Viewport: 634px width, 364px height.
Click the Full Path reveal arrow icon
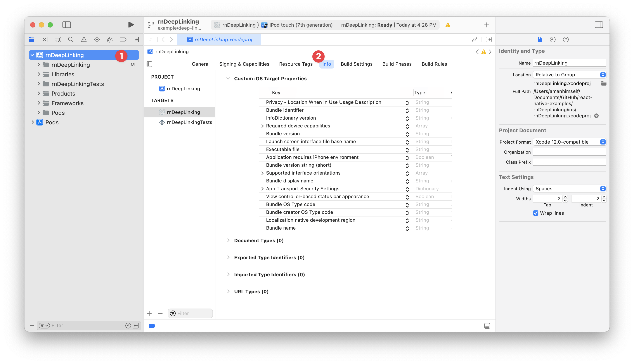(596, 115)
